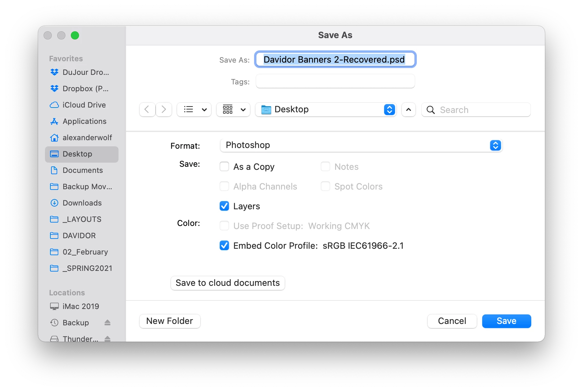Image resolution: width=583 pixels, height=392 pixels.
Task: Open the Format Photoshop dropdown
Action: (361, 145)
